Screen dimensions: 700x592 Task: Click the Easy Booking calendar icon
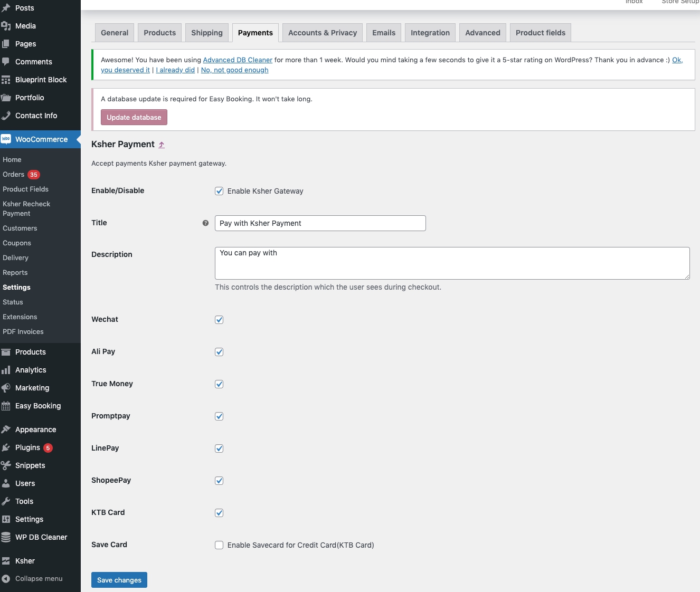pyautogui.click(x=6, y=406)
